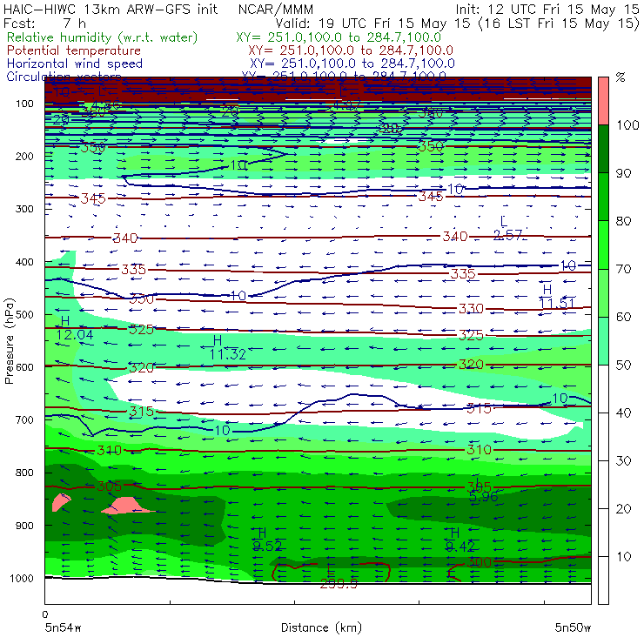
Task: Select the white 40–50% color bar segment
Action: tap(603, 388)
